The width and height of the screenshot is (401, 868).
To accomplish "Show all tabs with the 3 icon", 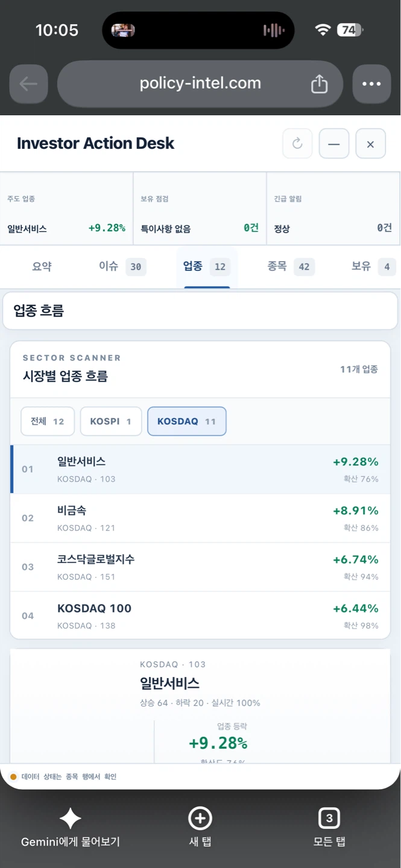I will tap(329, 819).
